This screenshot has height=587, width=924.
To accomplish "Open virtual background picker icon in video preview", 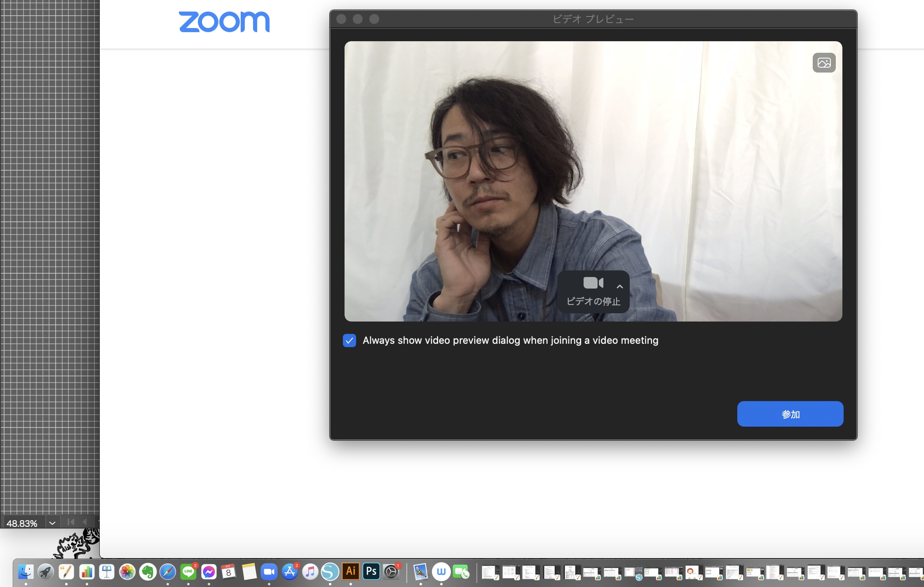I will 824,63.
